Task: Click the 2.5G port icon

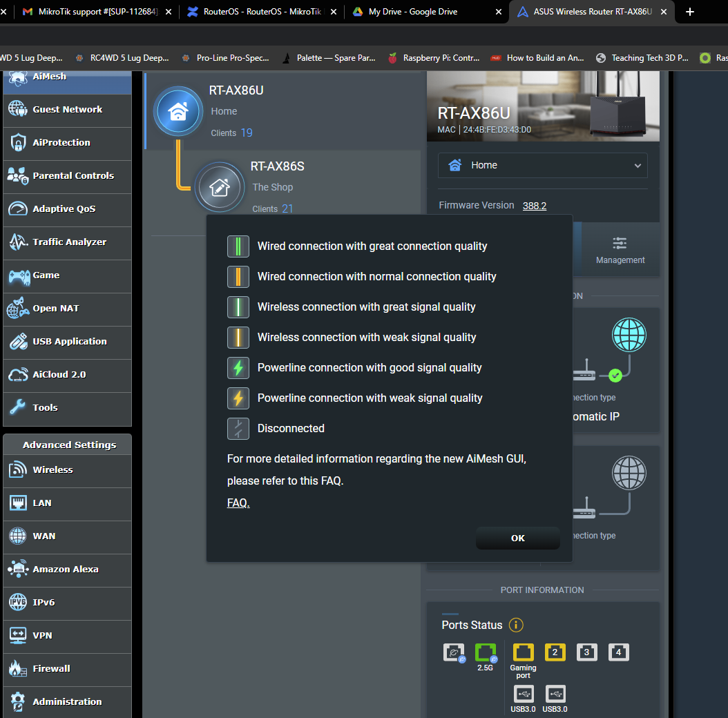Action: (486, 652)
